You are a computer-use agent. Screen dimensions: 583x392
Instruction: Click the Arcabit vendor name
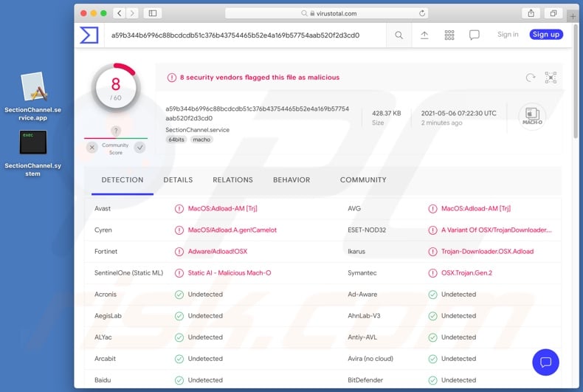[x=105, y=359]
